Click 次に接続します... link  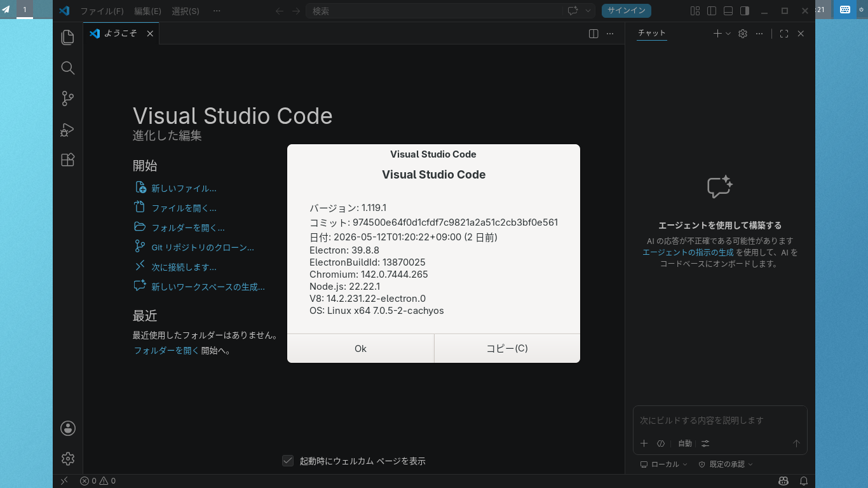click(184, 267)
